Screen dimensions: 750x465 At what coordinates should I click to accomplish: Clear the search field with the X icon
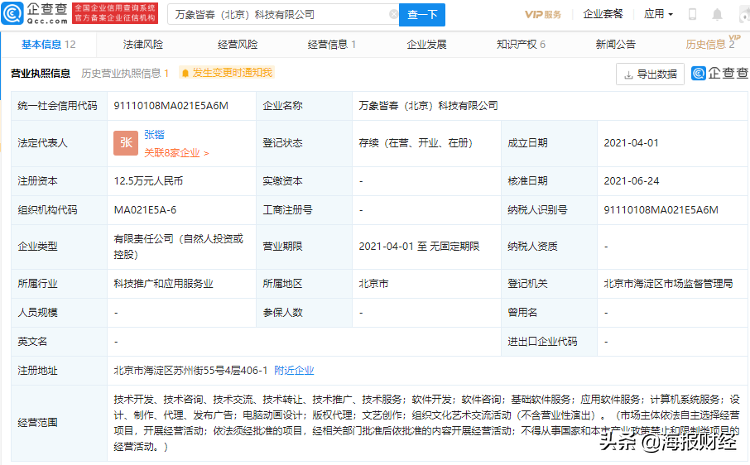pos(393,14)
